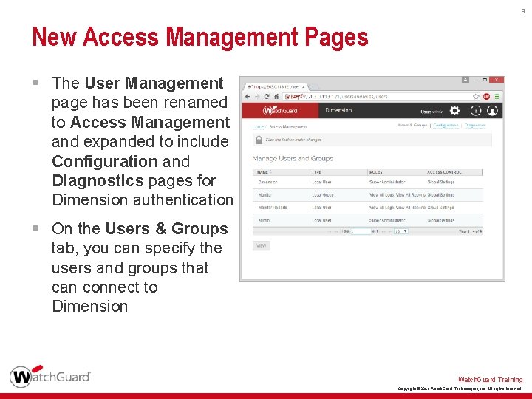Select the admin user row name
Image resolution: width=532 pixels, height=399 pixels.
(x=264, y=220)
